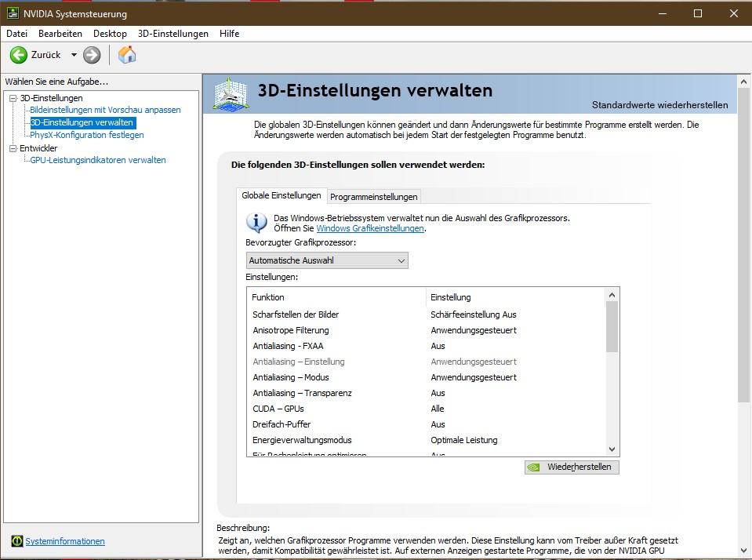Select the Scharfstellen der Bilder row
The width and height of the screenshot is (752, 560).
pos(426,315)
